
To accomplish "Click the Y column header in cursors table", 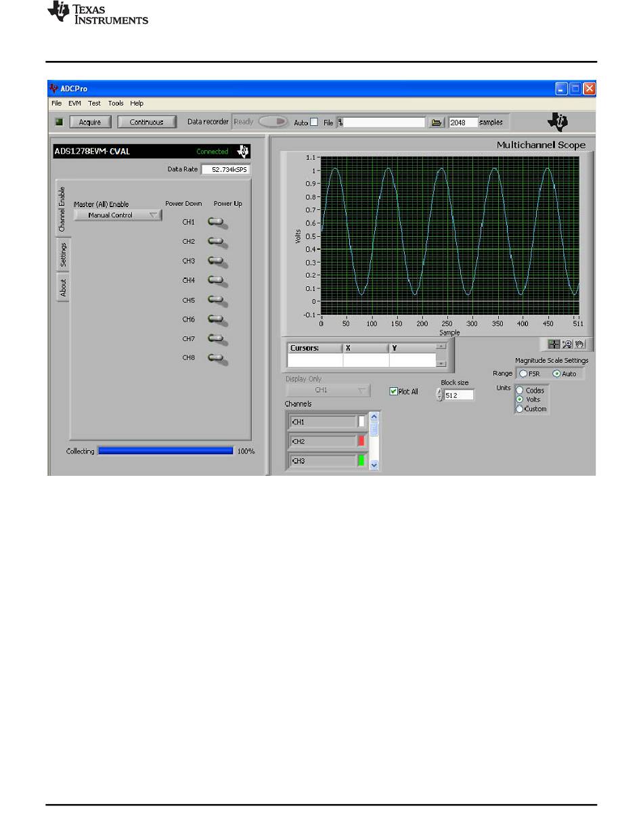I will click(413, 348).
